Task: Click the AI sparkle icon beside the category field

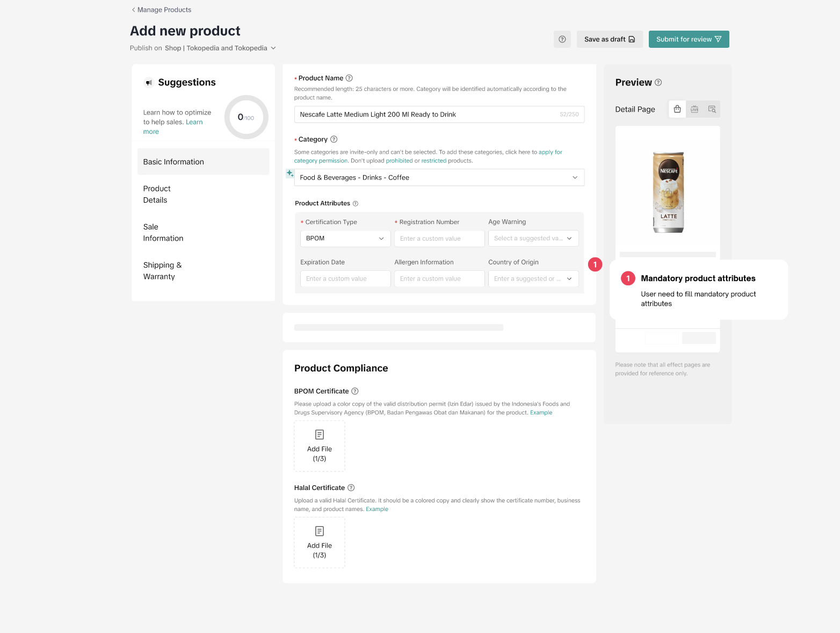Action: (x=289, y=173)
